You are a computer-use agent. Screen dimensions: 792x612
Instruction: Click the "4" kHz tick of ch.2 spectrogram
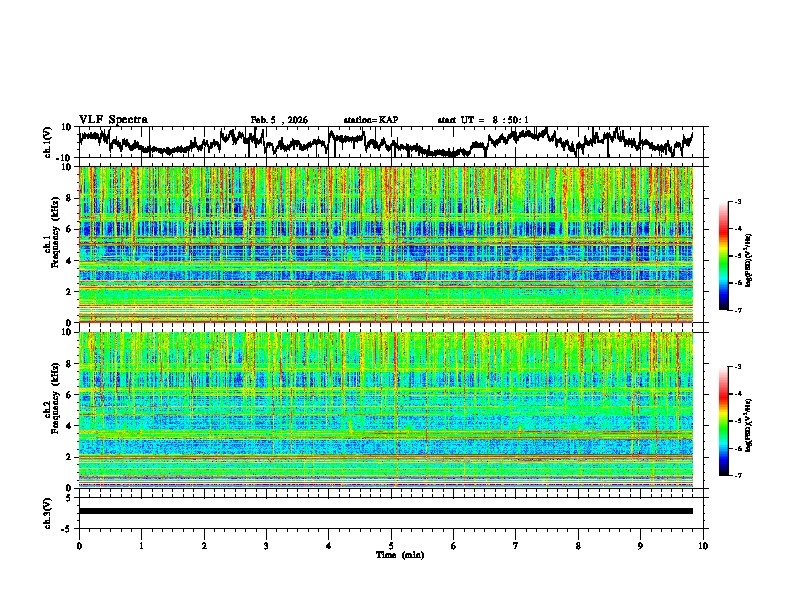(x=70, y=426)
